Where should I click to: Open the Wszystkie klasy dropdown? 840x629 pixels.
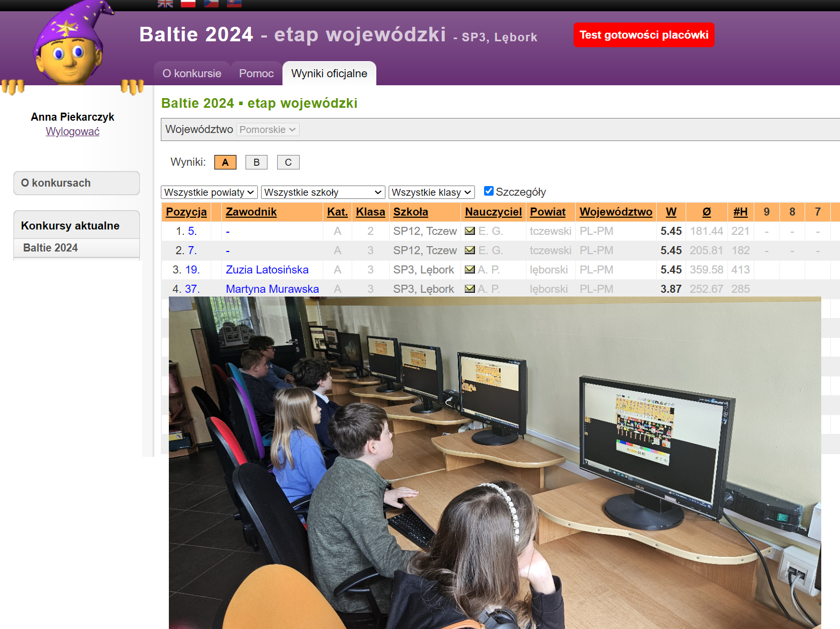(432, 193)
